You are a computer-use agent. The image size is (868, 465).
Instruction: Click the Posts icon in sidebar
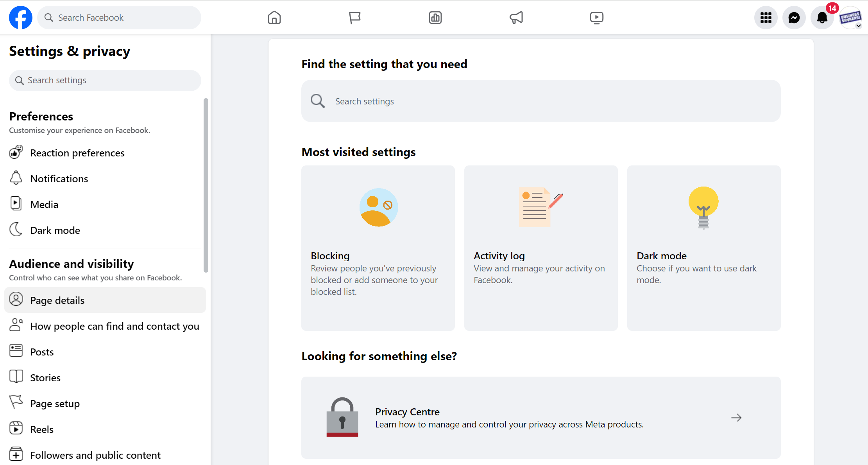16,351
